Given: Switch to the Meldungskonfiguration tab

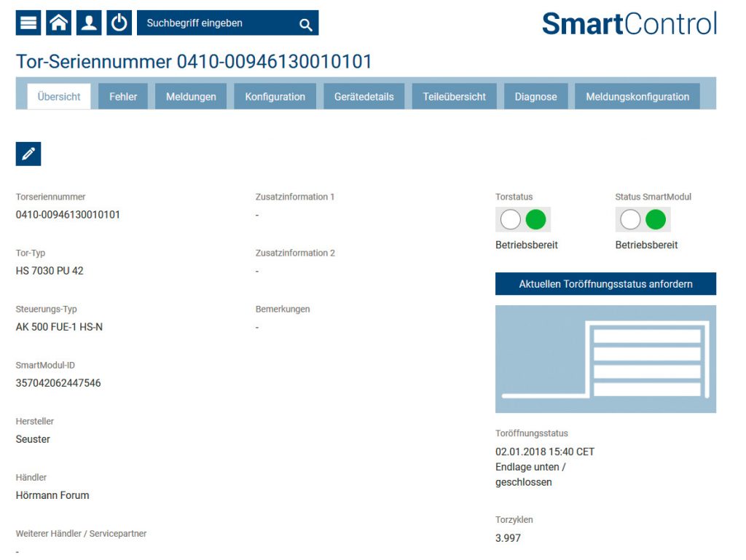Looking at the screenshot, I should [637, 97].
